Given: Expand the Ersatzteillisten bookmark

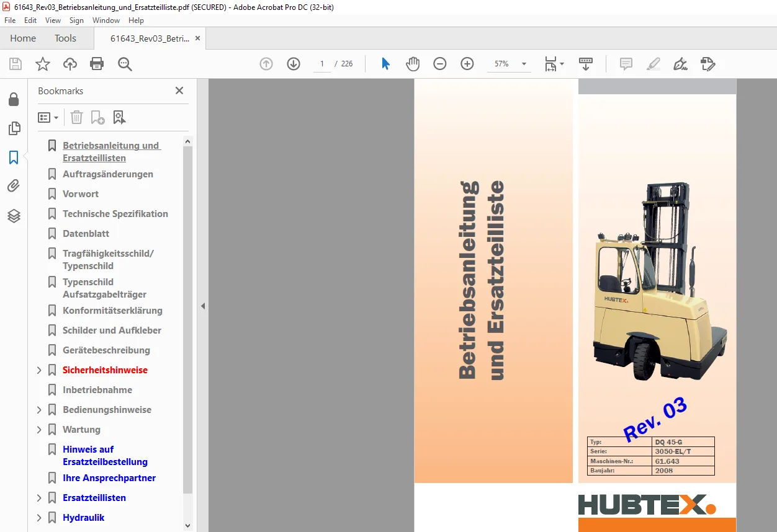Looking at the screenshot, I should [x=39, y=498].
